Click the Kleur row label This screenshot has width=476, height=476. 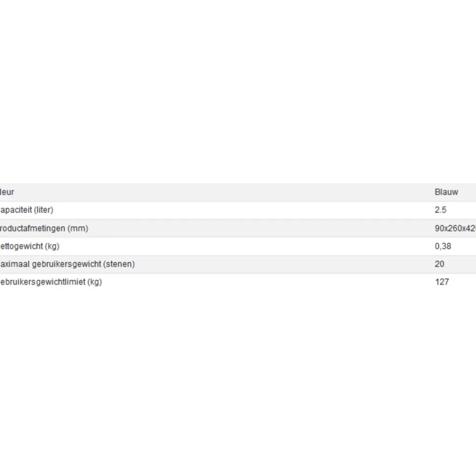[x=7, y=192]
